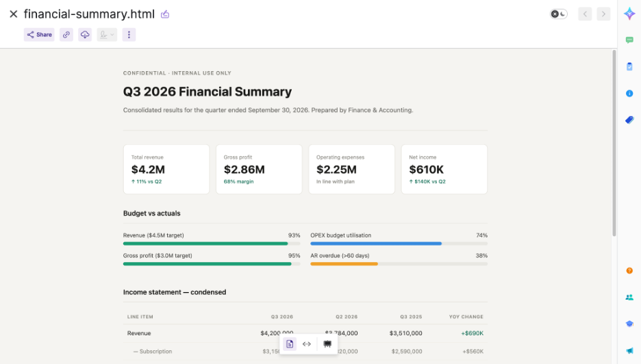Click the Revenue progress bar
The height and width of the screenshot is (364, 641).
click(212, 244)
